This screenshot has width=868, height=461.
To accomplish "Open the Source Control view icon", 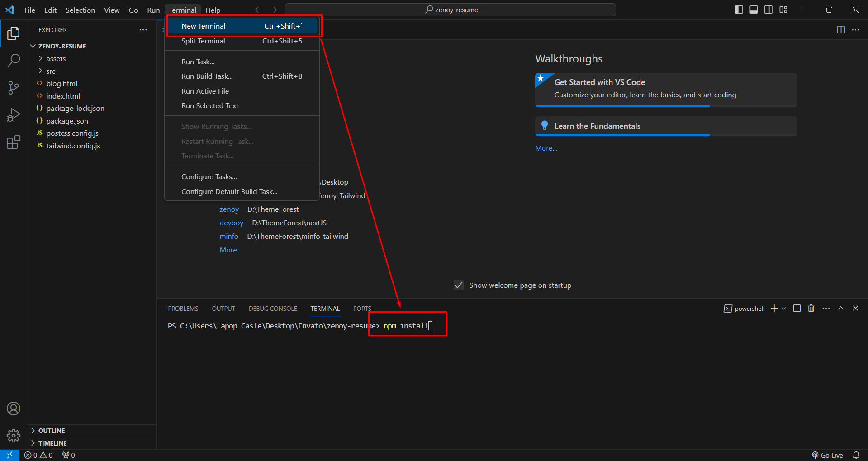I will (14, 88).
